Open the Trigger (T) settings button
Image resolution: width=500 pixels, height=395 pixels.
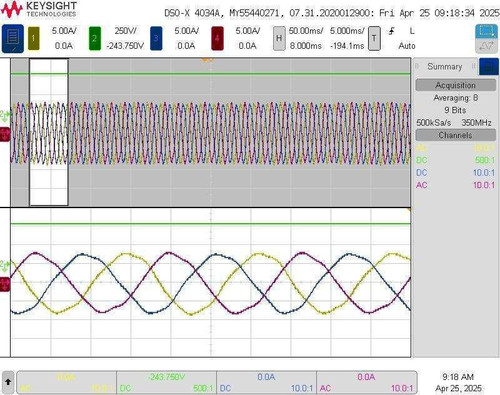(x=374, y=38)
